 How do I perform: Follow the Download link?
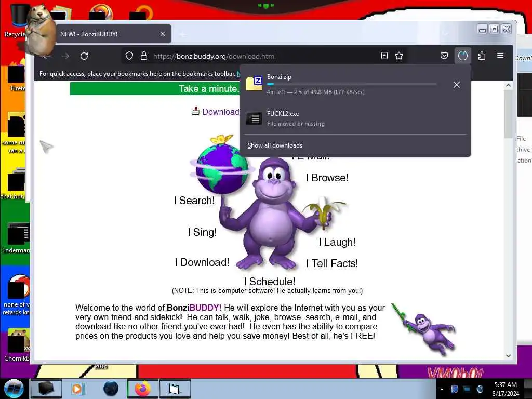point(220,112)
